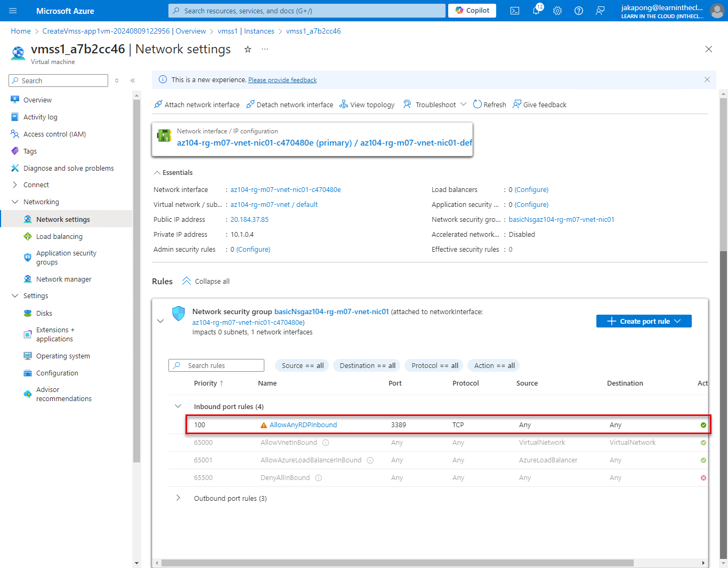Open Overview in left menu
The height and width of the screenshot is (568, 728).
(37, 100)
